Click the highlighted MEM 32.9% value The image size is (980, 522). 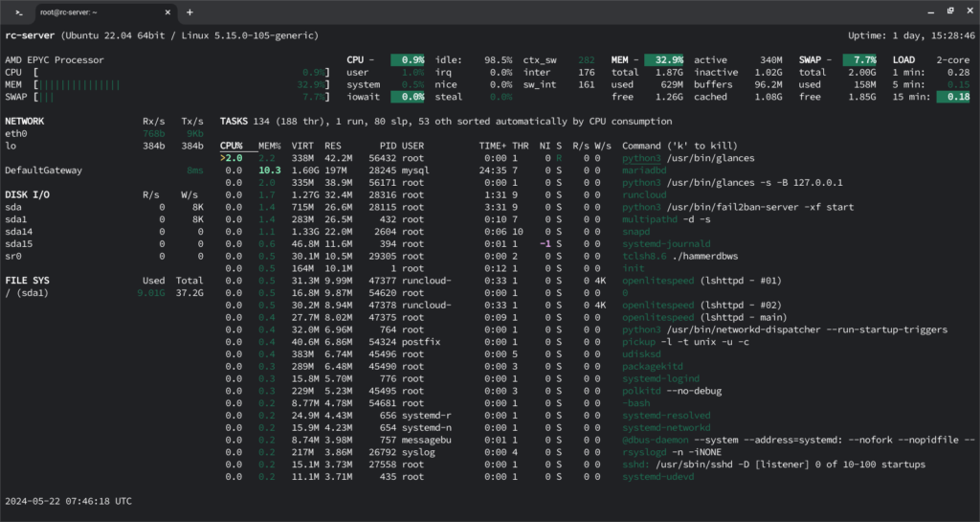664,60
